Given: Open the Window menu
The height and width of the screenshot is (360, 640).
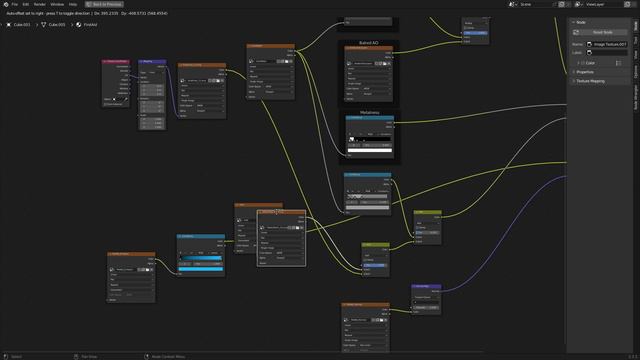Looking at the screenshot, I should pyautogui.click(x=57, y=4).
